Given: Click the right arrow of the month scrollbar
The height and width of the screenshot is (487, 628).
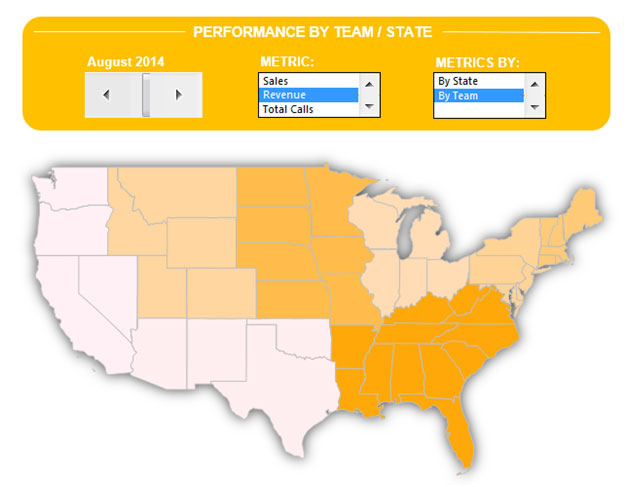Looking at the screenshot, I should 179,95.
